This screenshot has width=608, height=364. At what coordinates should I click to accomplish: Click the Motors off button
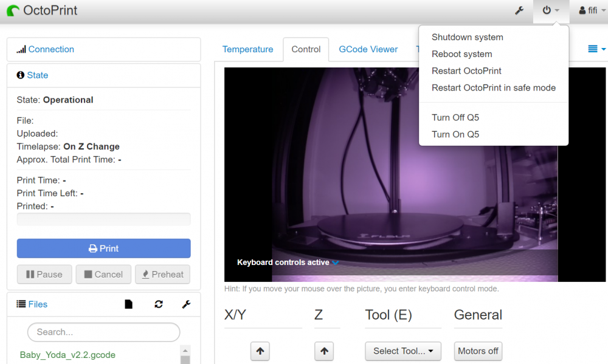click(478, 351)
